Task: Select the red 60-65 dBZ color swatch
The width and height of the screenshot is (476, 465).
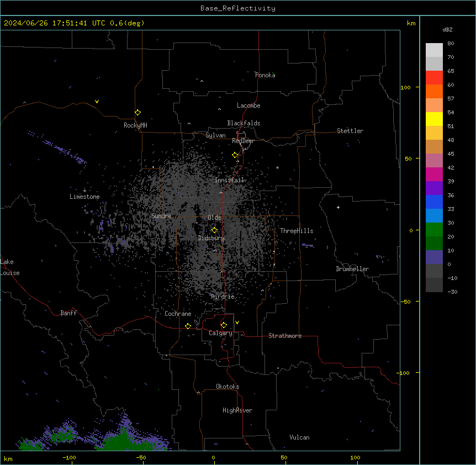Action: point(434,78)
